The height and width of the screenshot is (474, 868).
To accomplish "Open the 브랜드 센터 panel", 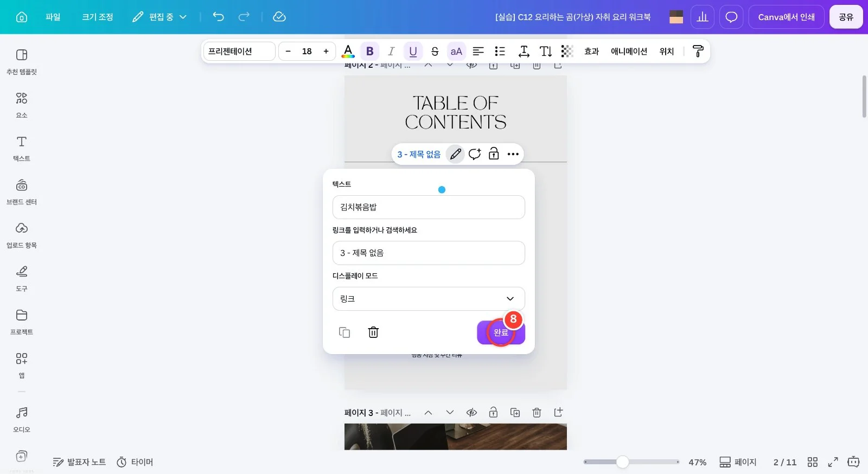I will click(22, 191).
